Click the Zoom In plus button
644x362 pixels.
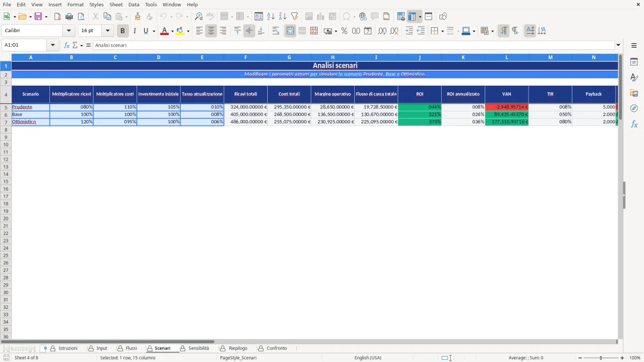622,358
